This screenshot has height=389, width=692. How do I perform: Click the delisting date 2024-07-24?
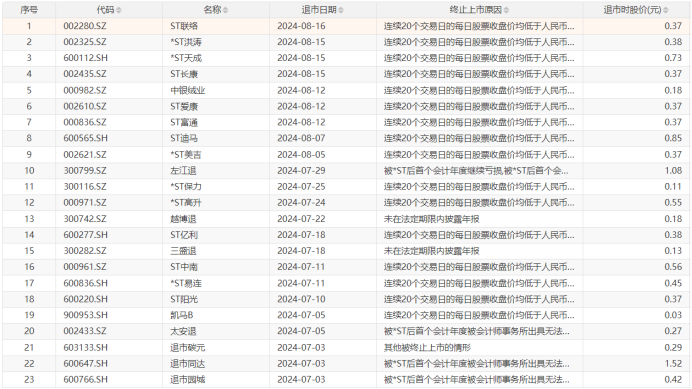point(301,203)
